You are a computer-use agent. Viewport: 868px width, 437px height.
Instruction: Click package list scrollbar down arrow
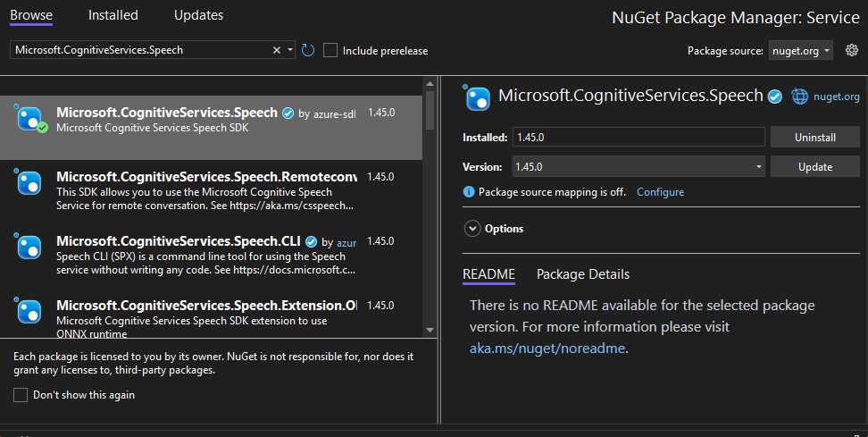point(430,330)
